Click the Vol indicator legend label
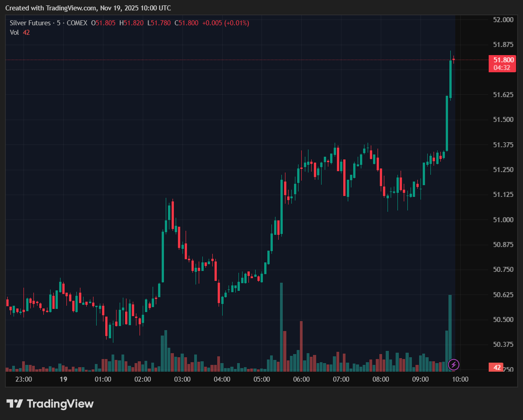The width and height of the screenshot is (523, 420). click(x=14, y=32)
